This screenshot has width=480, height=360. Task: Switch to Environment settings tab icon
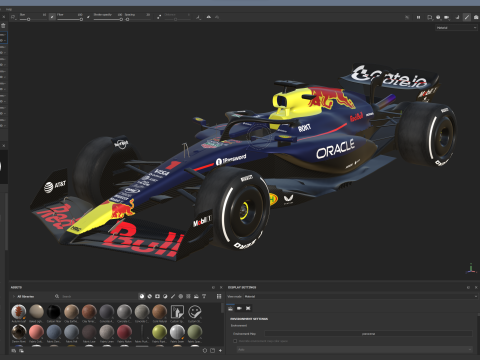pos(230,308)
